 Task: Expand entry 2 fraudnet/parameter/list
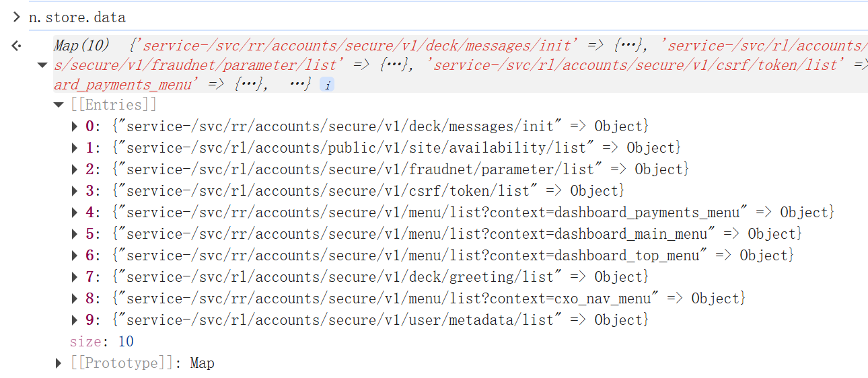coord(75,169)
